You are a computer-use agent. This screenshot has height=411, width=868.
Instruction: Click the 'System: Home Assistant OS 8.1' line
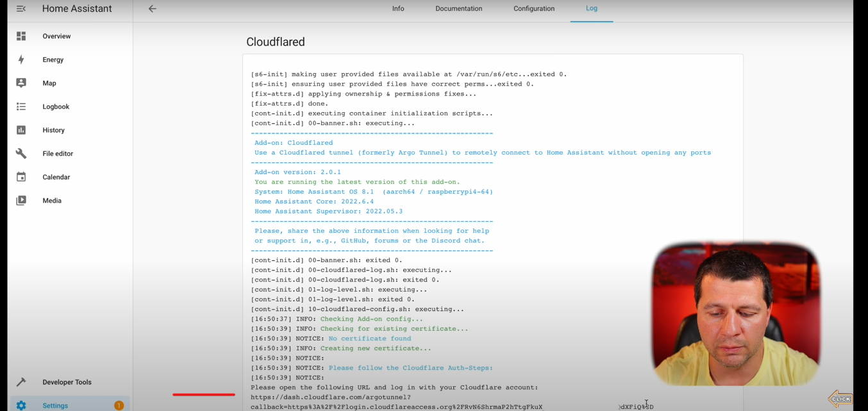click(374, 192)
